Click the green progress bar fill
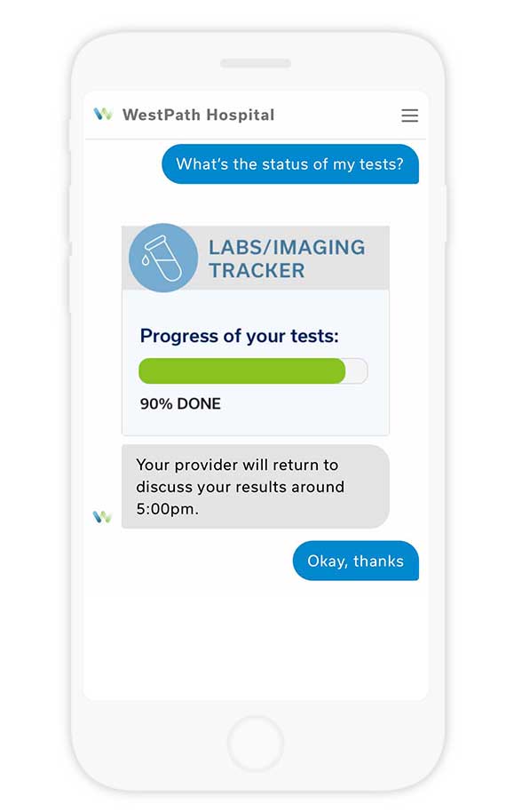The image size is (514, 812). tap(241, 370)
